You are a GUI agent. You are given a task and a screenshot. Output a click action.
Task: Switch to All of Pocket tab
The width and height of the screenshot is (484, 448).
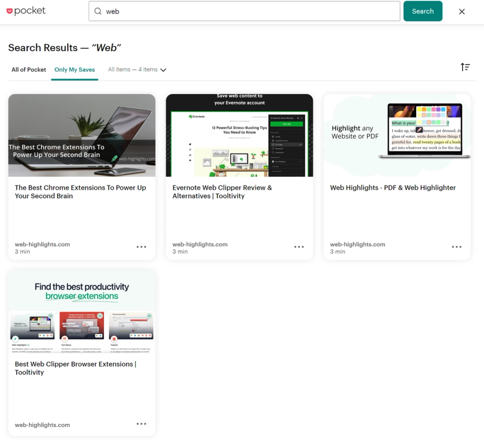pyautogui.click(x=29, y=70)
